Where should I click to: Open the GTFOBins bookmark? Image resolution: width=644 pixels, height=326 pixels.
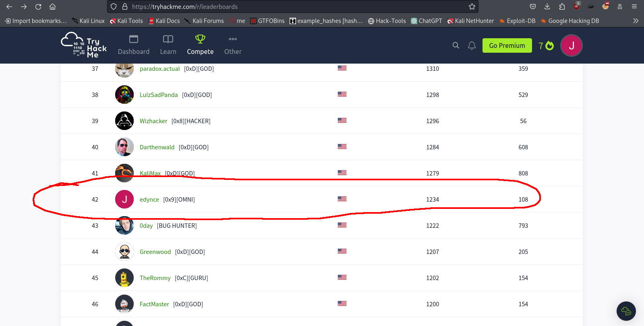pos(267,21)
